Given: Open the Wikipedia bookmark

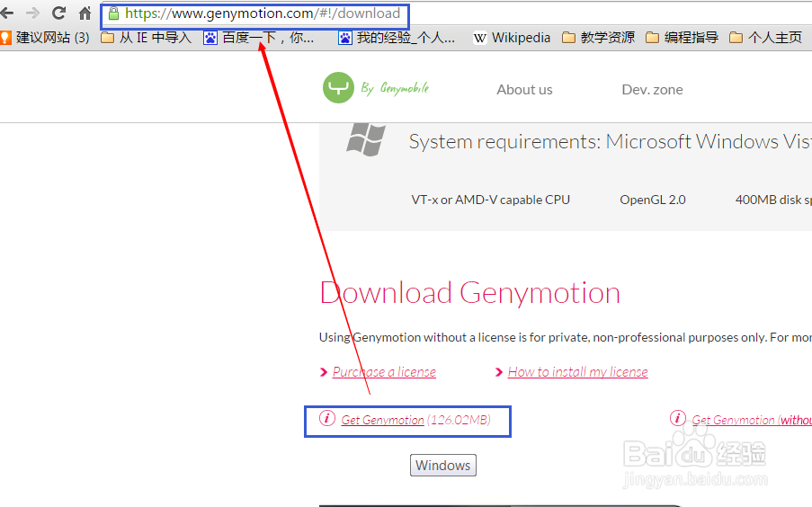Looking at the screenshot, I should pos(512,38).
